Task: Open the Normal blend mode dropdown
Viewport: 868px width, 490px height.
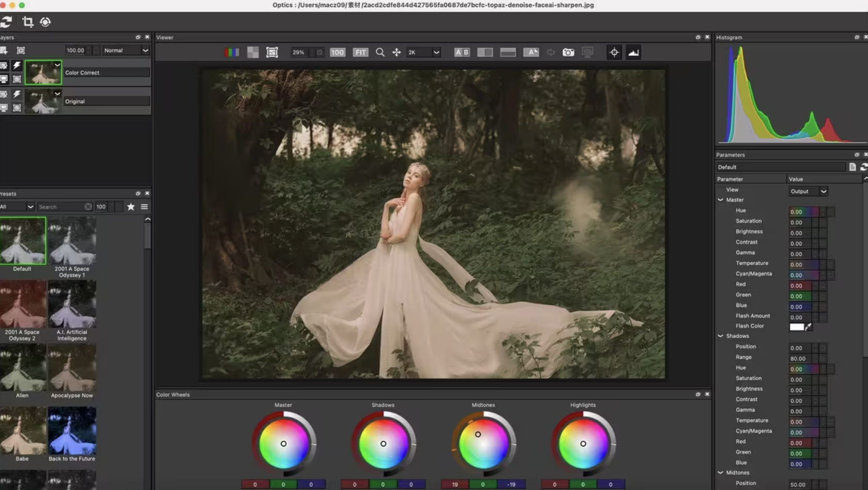Action: coord(125,50)
